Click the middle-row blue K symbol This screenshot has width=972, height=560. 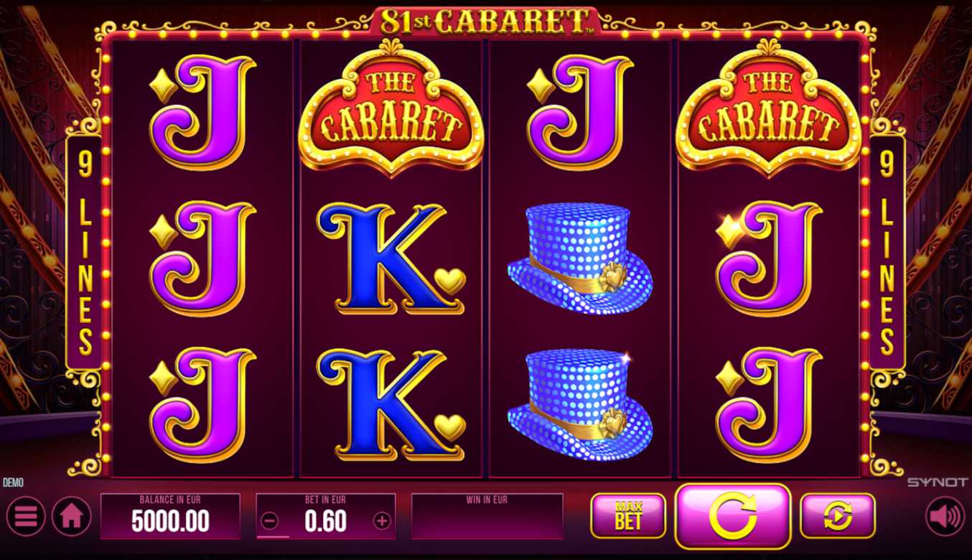[x=392, y=258]
